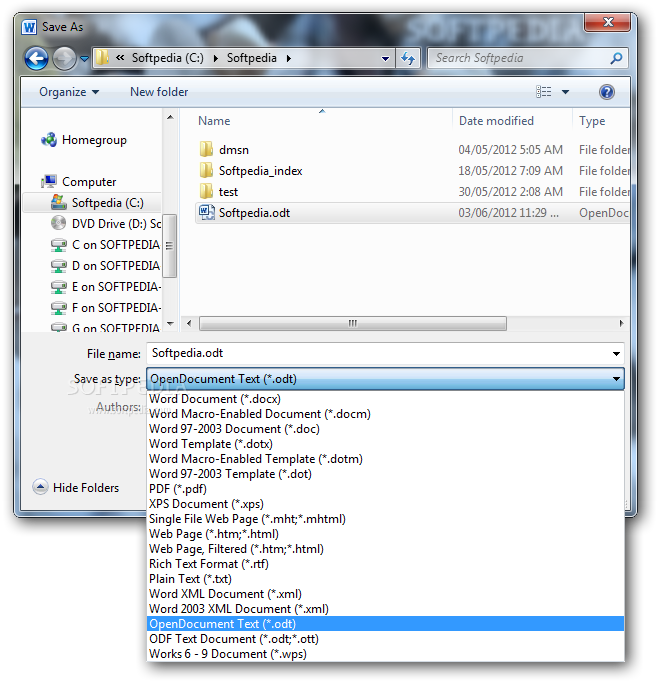Click the Forward navigation arrow
This screenshot has height=684, width=658.
64,58
